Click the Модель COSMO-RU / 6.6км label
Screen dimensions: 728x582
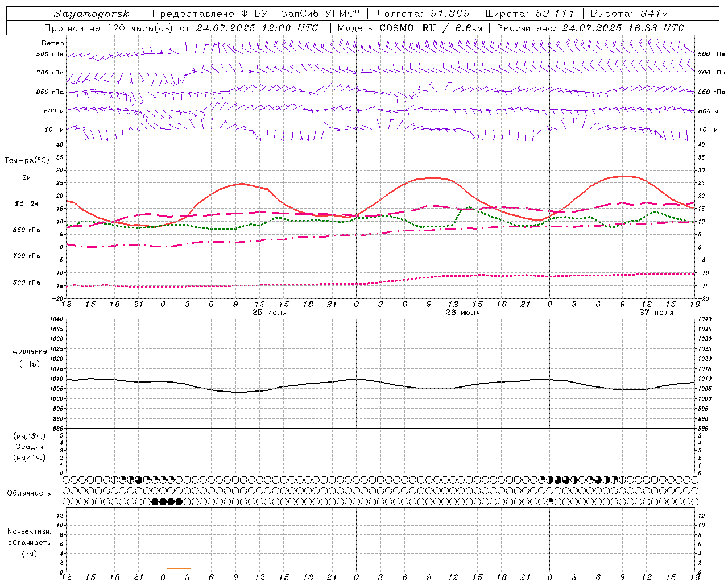[409, 28]
